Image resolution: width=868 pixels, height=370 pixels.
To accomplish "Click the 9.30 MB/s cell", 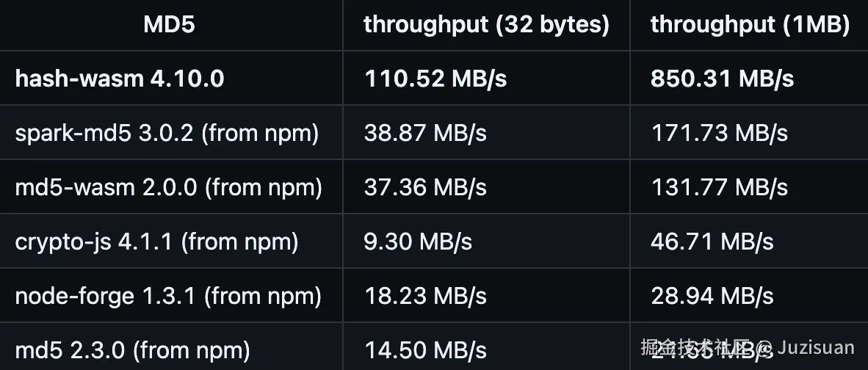I will point(418,242).
